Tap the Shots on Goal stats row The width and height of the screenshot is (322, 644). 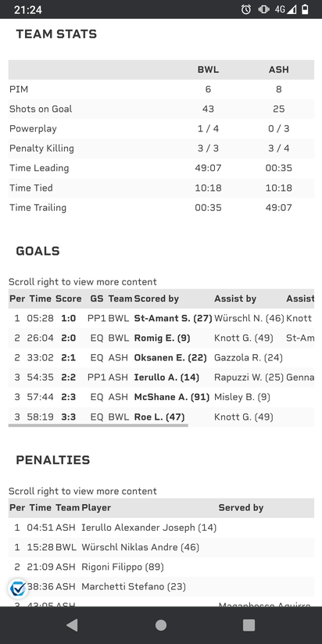pyautogui.click(x=161, y=109)
